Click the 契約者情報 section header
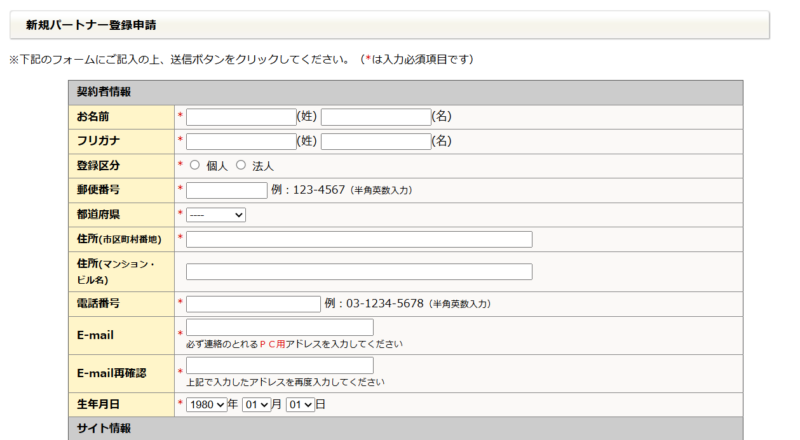This screenshot has width=800, height=440. 104,92
